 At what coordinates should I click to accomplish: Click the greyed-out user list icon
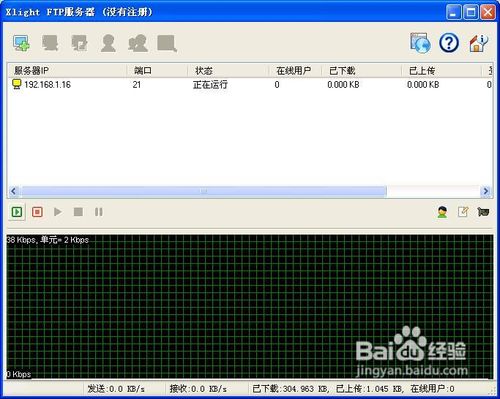tap(108, 43)
